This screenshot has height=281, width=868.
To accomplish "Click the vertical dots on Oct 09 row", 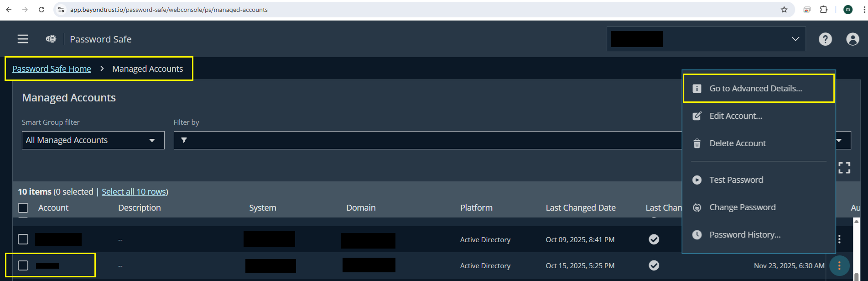I will pos(839,239).
